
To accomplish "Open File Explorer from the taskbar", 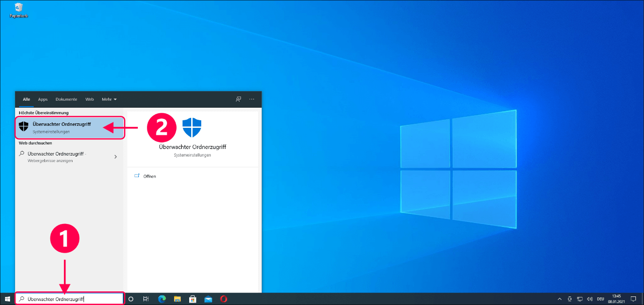I will coord(177,299).
